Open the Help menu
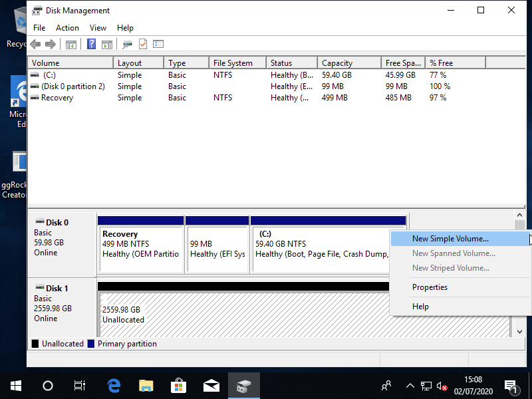 (x=125, y=28)
